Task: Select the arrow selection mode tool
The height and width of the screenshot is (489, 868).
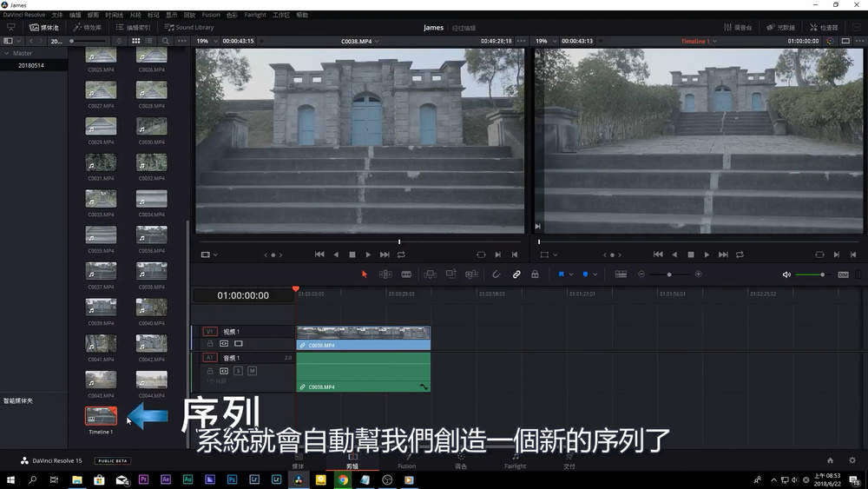Action: coord(365,274)
